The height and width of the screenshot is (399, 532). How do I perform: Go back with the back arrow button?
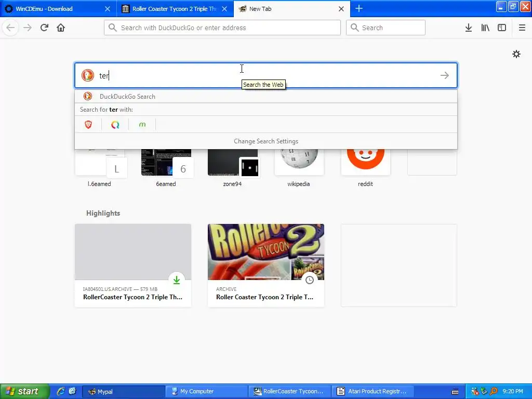[x=10, y=28]
